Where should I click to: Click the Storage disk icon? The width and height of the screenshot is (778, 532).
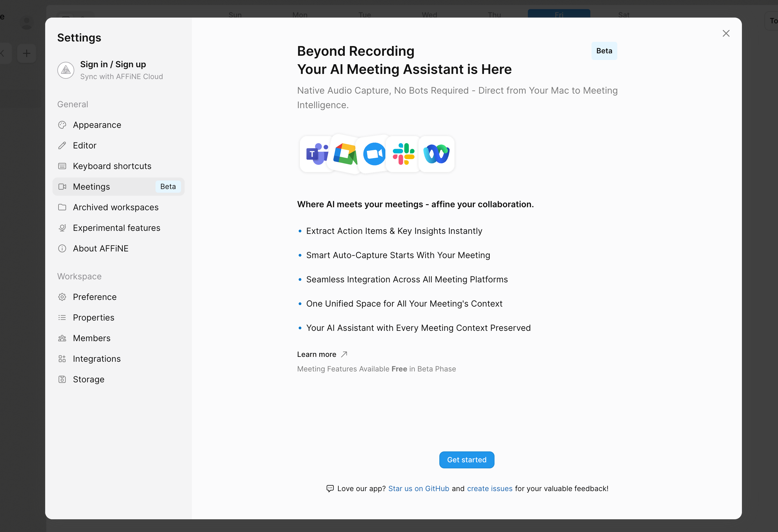click(x=62, y=379)
